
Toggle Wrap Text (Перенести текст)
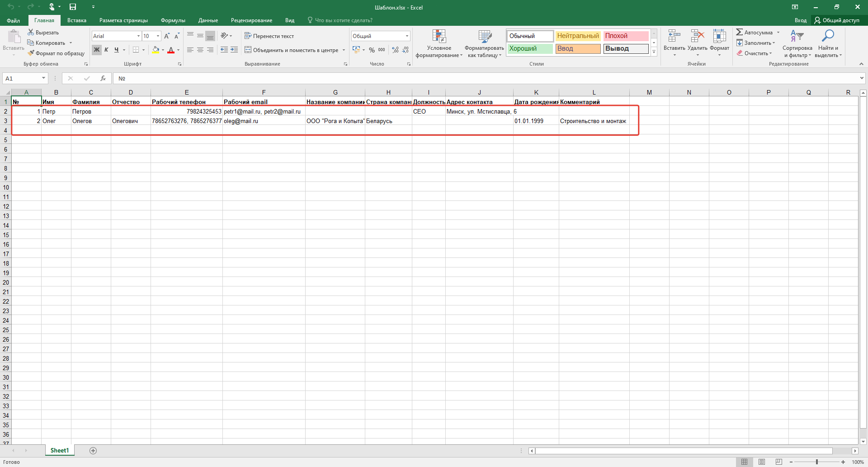269,36
